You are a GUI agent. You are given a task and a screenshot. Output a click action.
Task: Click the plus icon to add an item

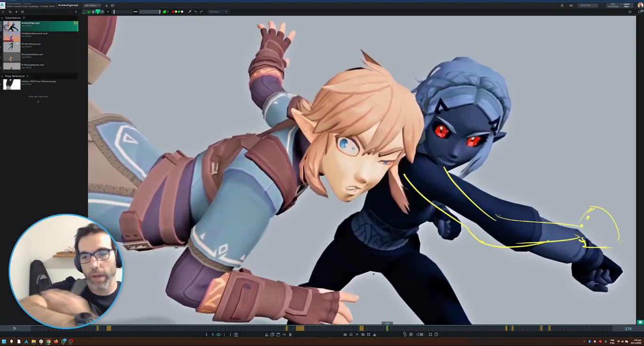click(x=16, y=12)
